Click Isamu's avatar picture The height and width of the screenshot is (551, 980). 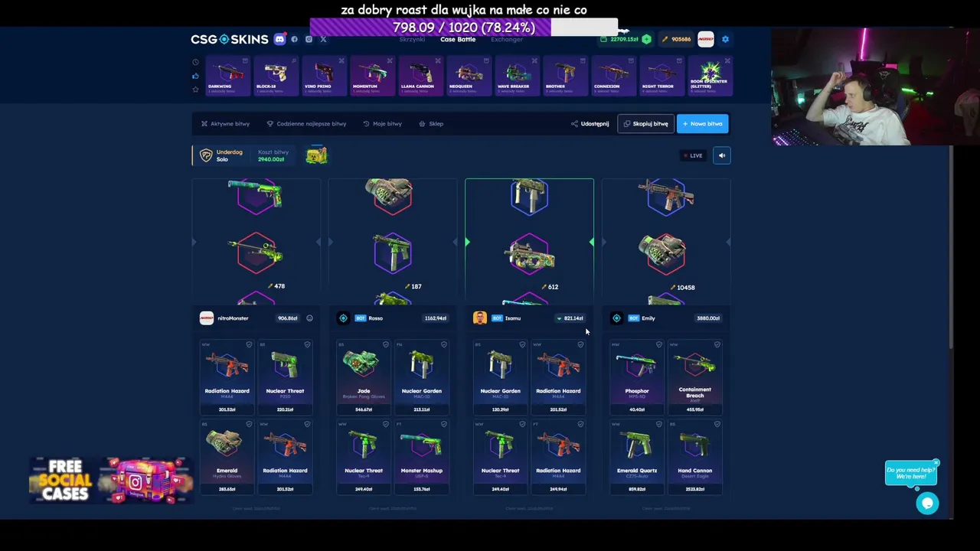pyautogui.click(x=479, y=318)
